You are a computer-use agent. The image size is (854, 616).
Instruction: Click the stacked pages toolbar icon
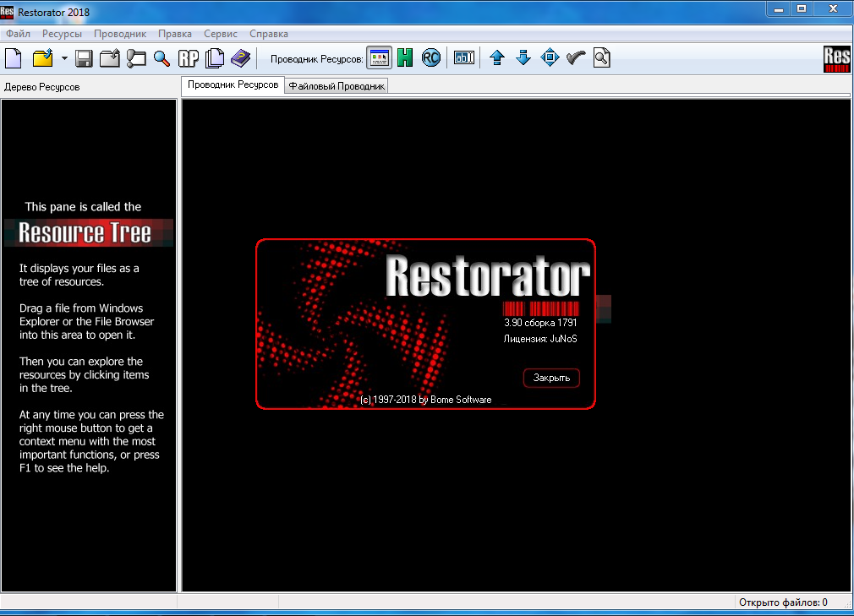point(215,57)
